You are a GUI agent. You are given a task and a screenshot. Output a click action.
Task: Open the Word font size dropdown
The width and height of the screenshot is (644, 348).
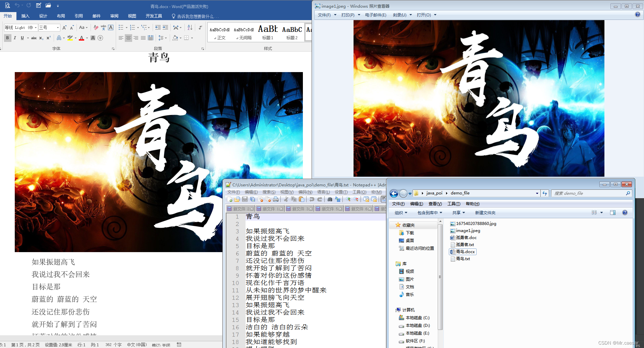pos(58,27)
